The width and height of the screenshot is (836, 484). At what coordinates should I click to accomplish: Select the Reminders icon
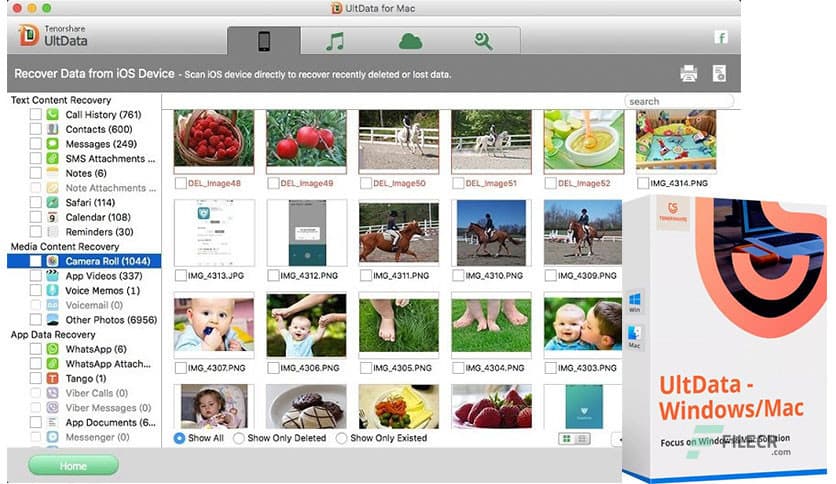pyautogui.click(x=52, y=231)
